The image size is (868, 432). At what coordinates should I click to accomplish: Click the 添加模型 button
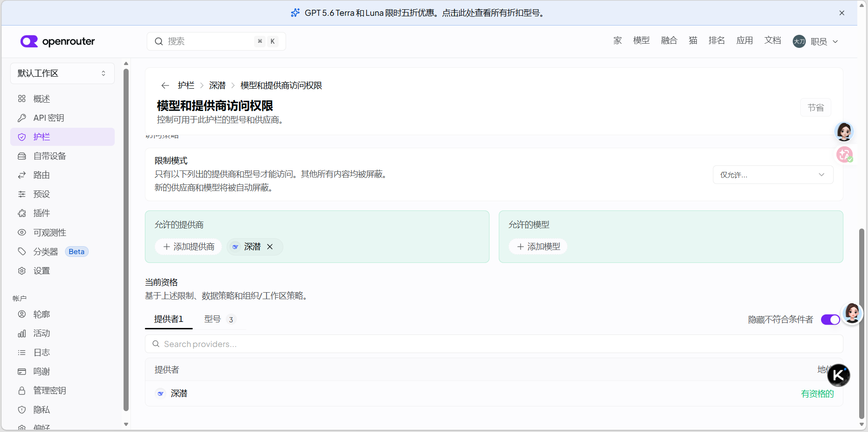538,247
